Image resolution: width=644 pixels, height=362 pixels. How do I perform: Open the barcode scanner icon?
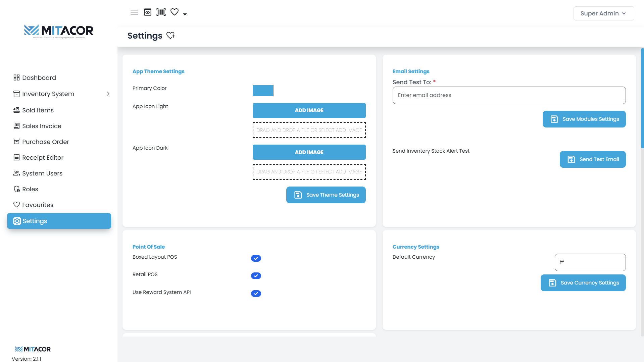tap(161, 12)
